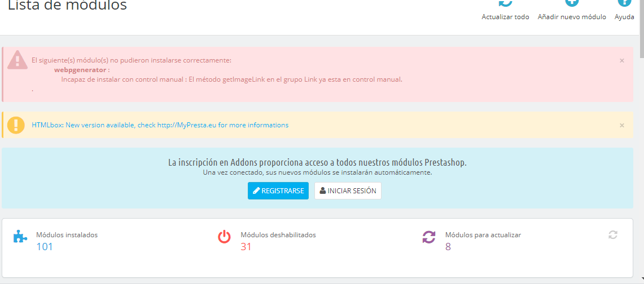The height and width of the screenshot is (284, 644).
Task: Click the Addons inscription heading text
Action: click(x=317, y=162)
